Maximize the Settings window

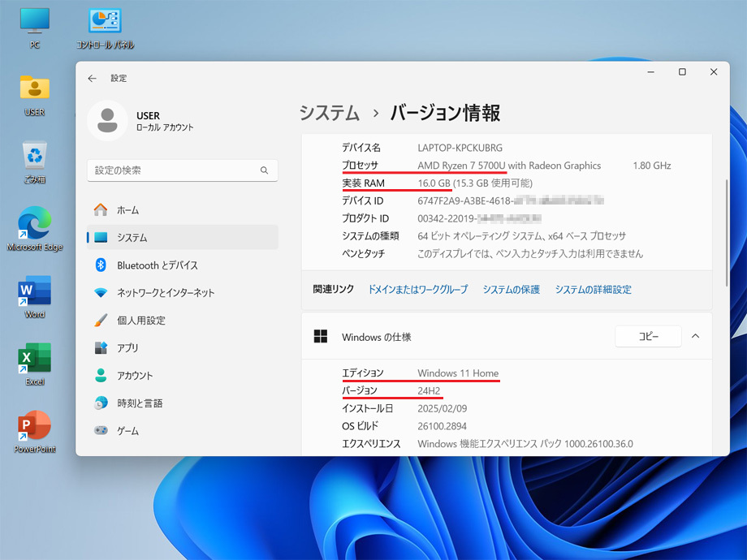(x=682, y=72)
